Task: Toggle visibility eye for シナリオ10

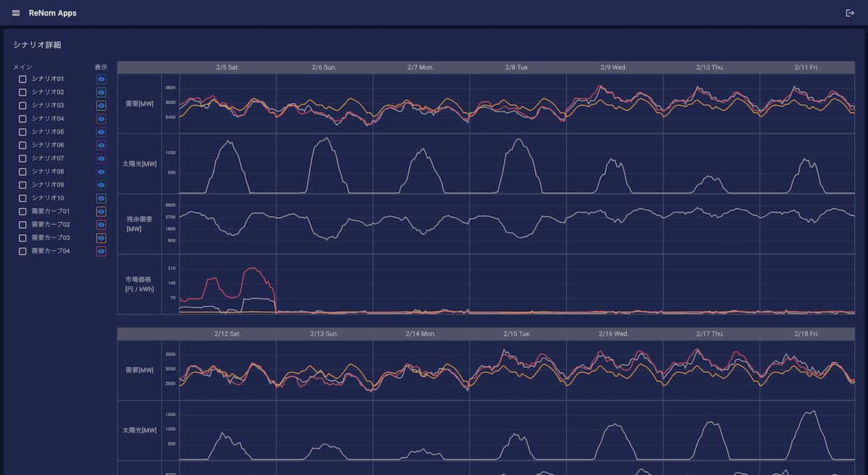Action: (101, 199)
